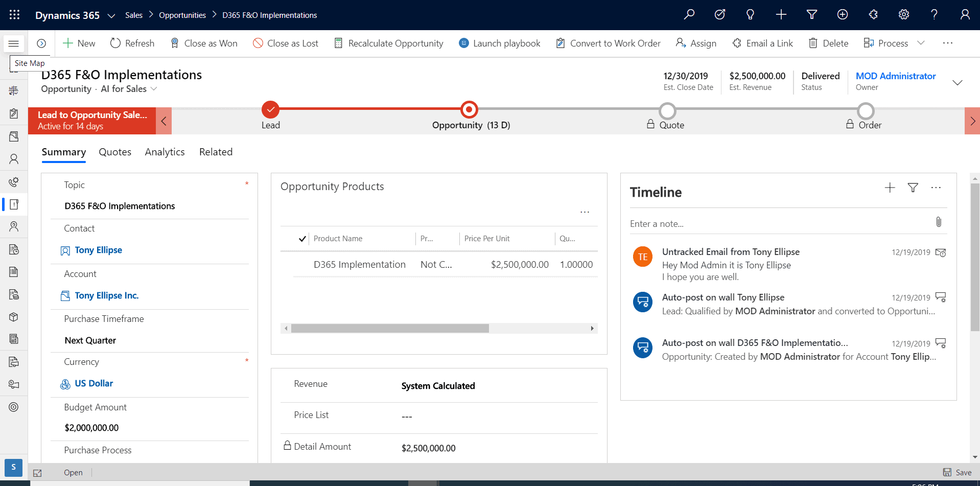Open the task flow checkmark circle icon
This screenshot has height=486, width=980.
click(x=720, y=14)
